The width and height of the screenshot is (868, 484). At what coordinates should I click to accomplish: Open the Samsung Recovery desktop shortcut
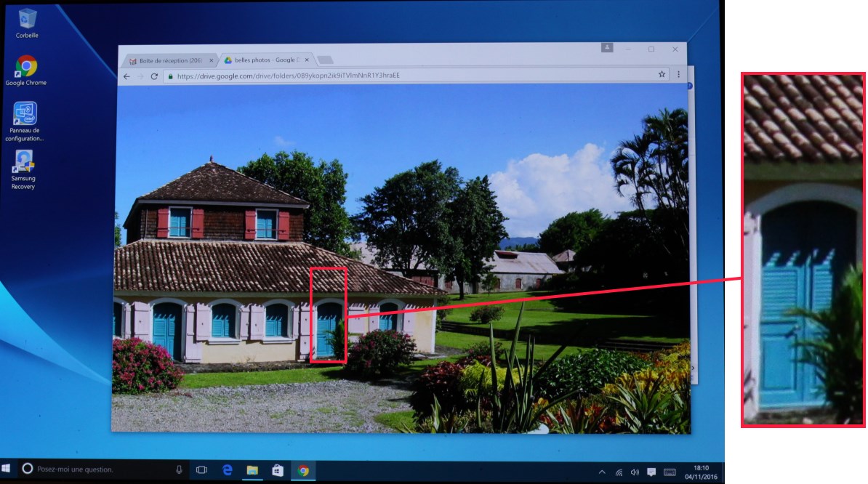coord(23,170)
